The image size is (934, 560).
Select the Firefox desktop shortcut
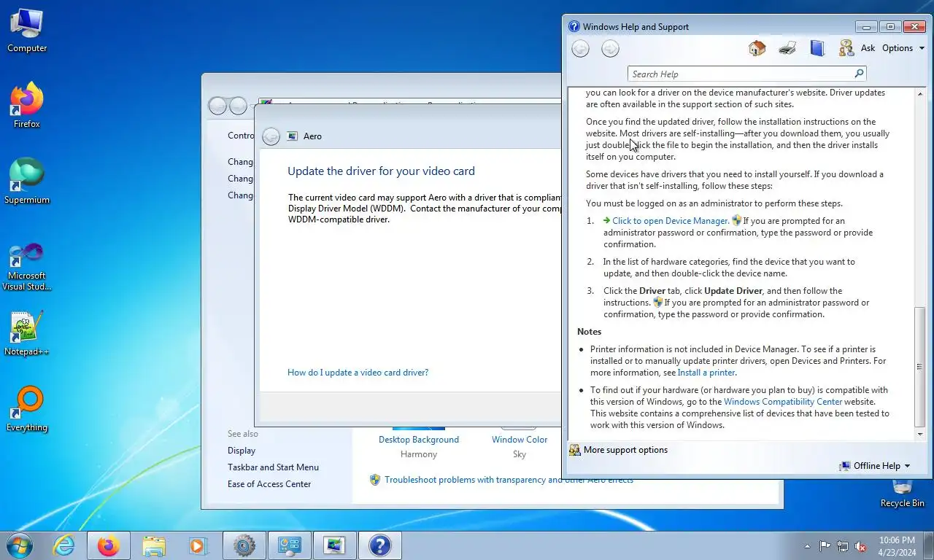pos(27,106)
